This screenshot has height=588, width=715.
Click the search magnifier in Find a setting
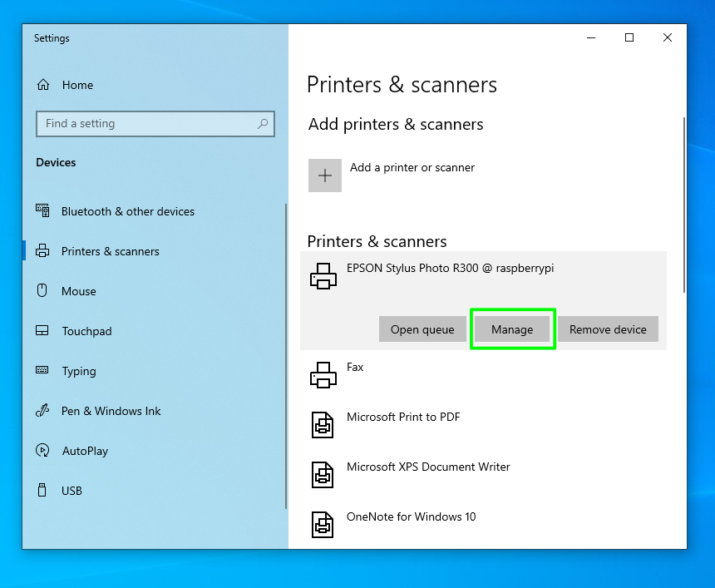264,123
